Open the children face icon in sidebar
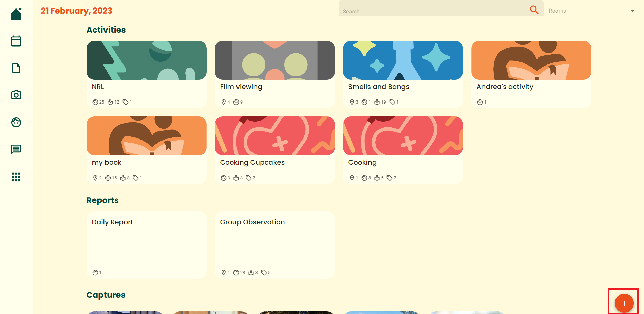Viewport: 644px width, 314px height. 16,122
